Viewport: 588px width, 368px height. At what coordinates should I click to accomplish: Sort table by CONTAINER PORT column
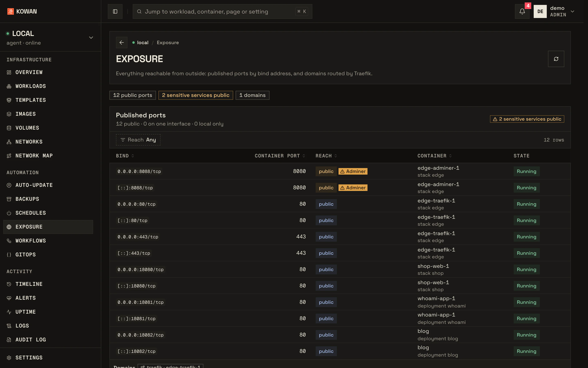280,156
